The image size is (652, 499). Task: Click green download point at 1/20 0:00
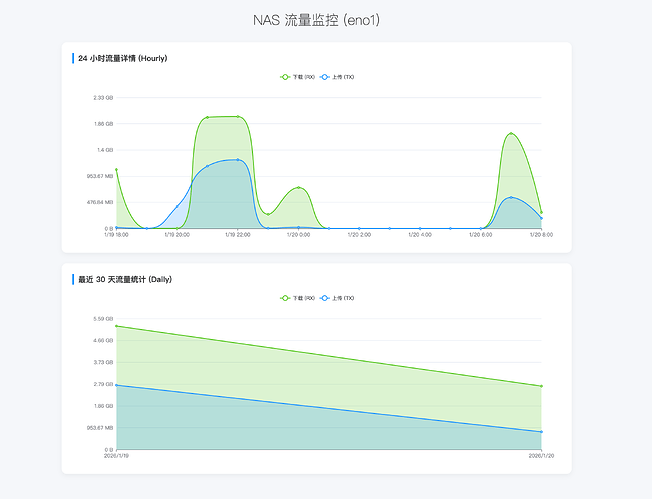pyautogui.click(x=299, y=188)
